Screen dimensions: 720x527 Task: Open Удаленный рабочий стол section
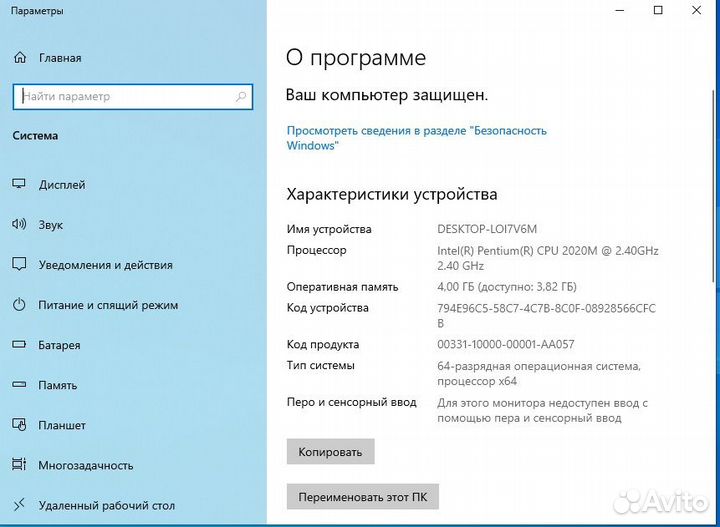pos(107,506)
